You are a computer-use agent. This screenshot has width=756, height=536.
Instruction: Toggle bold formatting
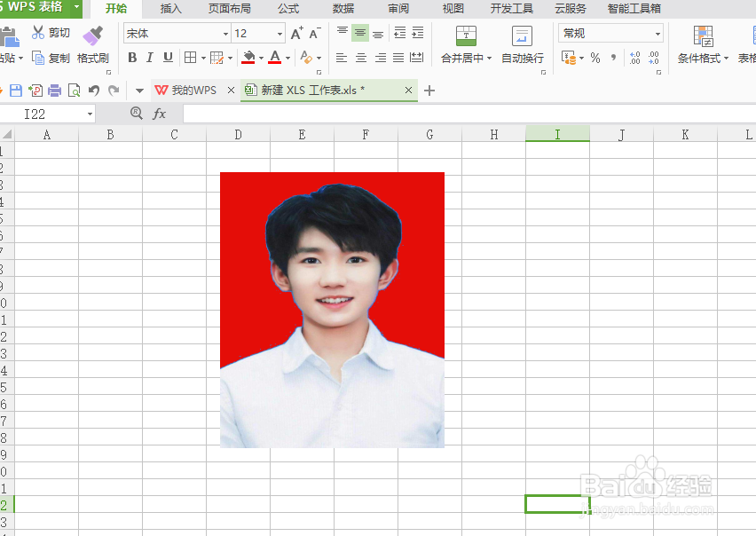pyautogui.click(x=132, y=58)
